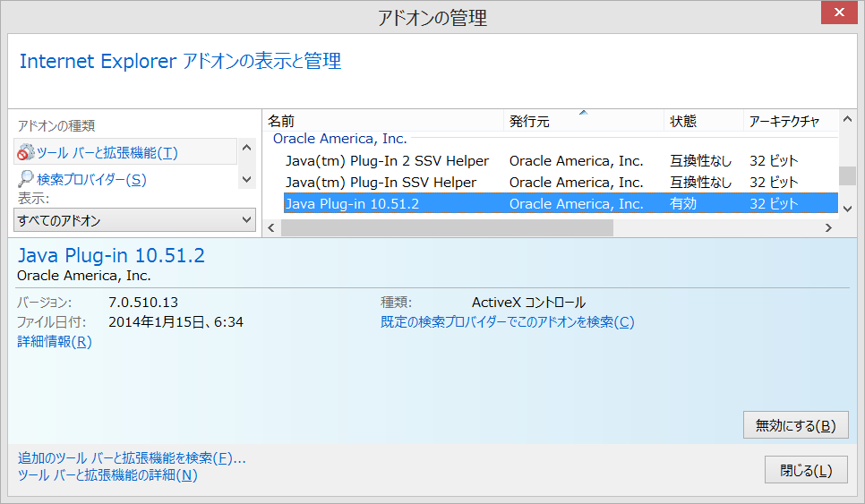Click the search providers magnifier icon

25,179
